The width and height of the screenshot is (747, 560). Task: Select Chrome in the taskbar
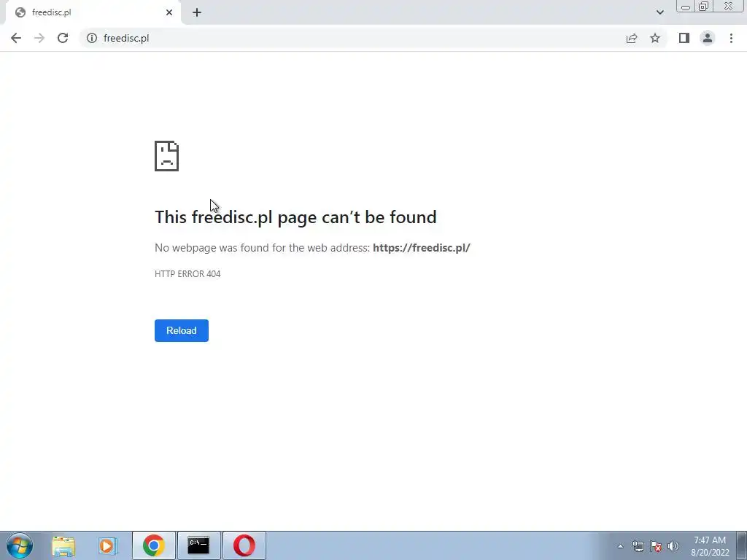pyautogui.click(x=153, y=545)
